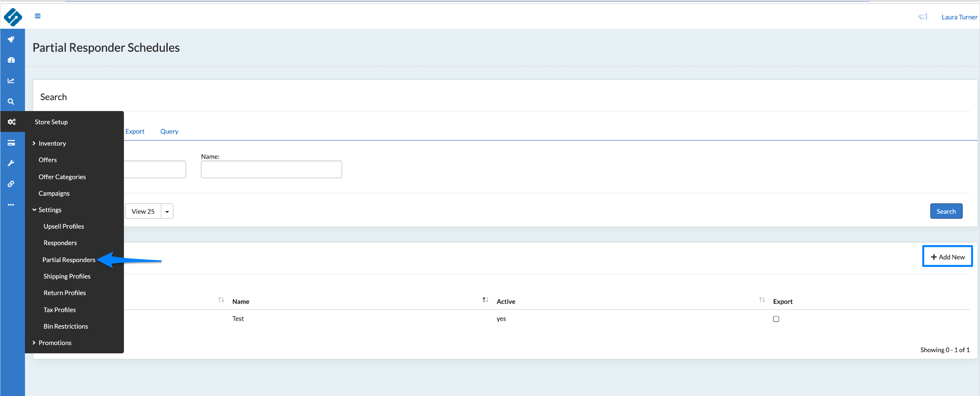Viewport: 980px width, 396px height.
Task: Open the View 25 dropdown arrow
Action: tap(167, 211)
